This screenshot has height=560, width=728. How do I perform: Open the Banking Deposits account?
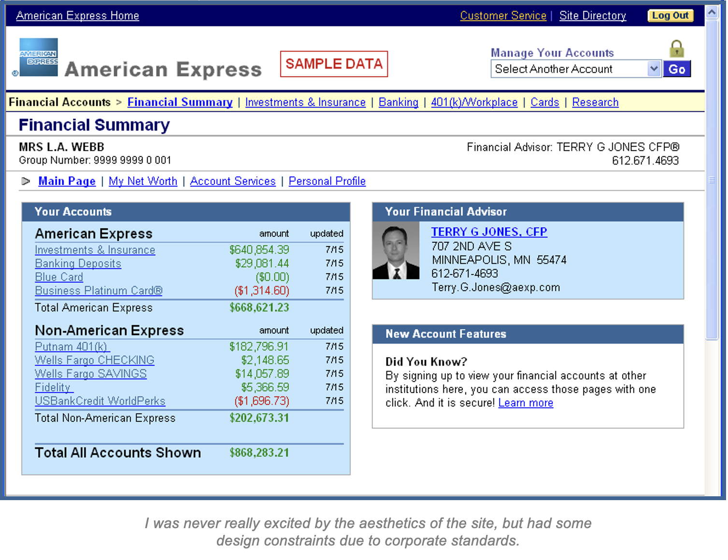[x=78, y=264]
